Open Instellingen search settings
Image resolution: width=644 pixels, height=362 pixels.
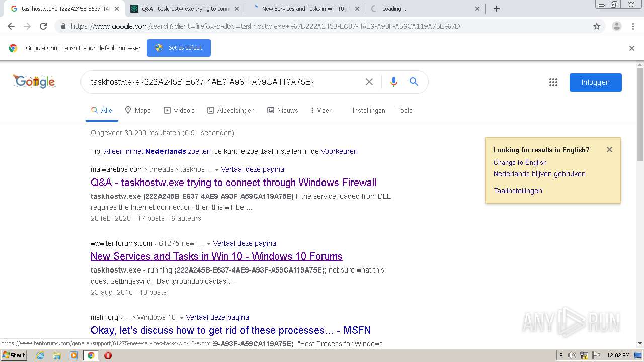pyautogui.click(x=369, y=110)
